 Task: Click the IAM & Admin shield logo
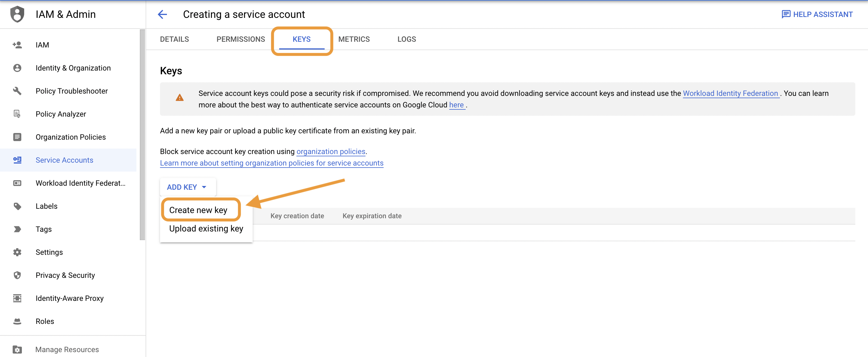click(x=17, y=14)
